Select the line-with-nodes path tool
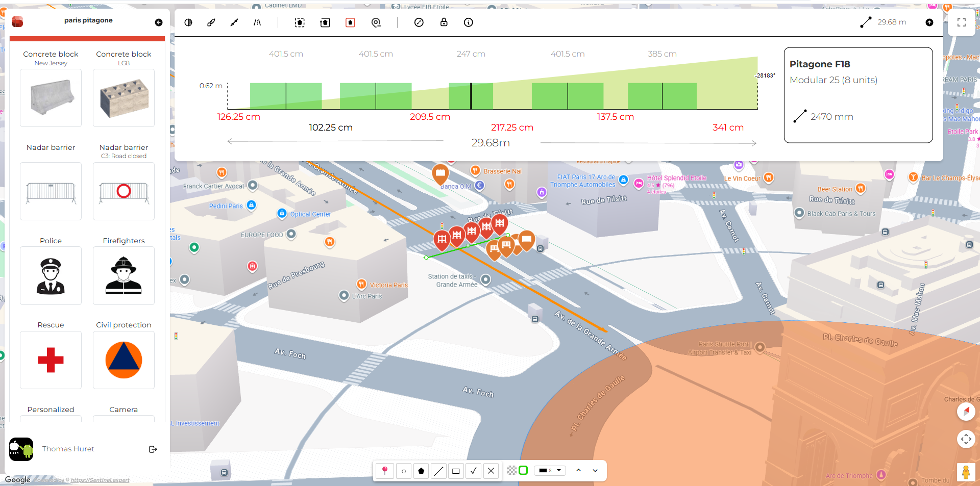 [x=234, y=22]
